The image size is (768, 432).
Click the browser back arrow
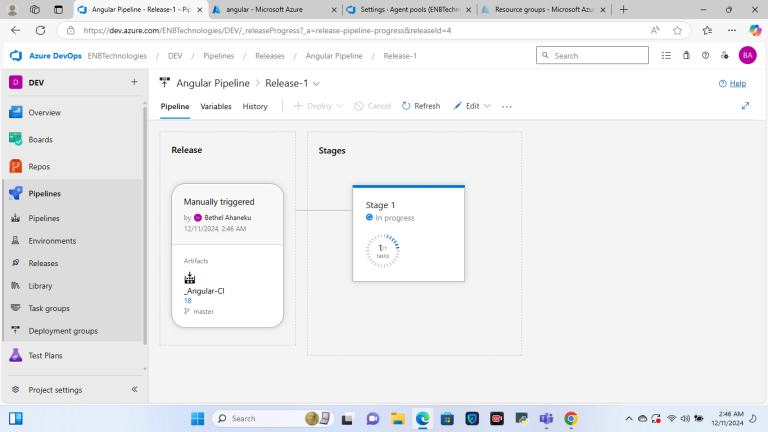pyautogui.click(x=16, y=30)
